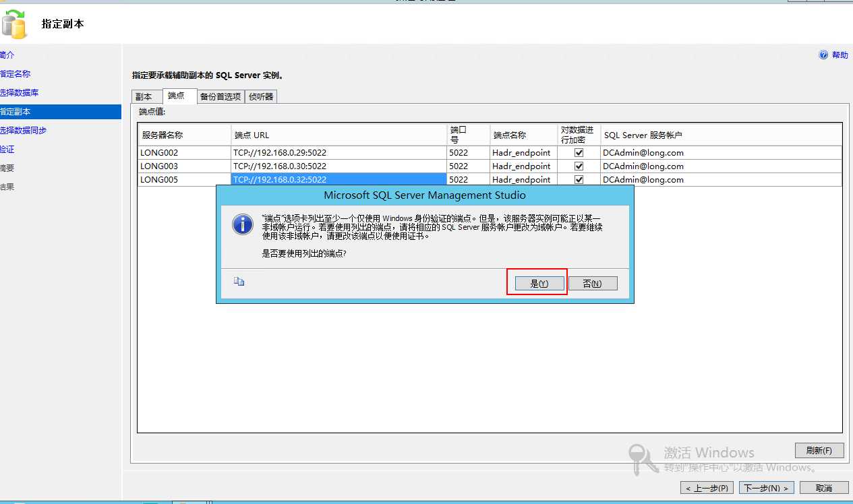
Task: Click DCAdmin@long.com account for LONG005
Action: tap(722, 180)
